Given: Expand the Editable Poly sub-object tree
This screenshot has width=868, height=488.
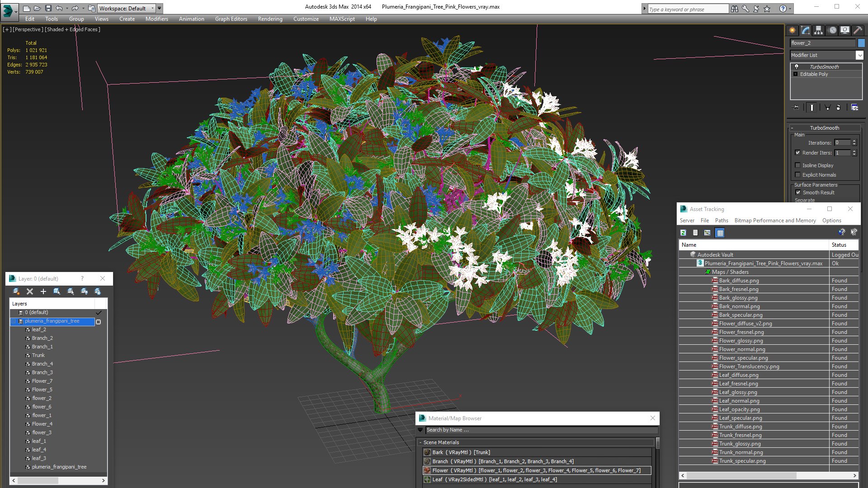Looking at the screenshot, I should pos(795,74).
